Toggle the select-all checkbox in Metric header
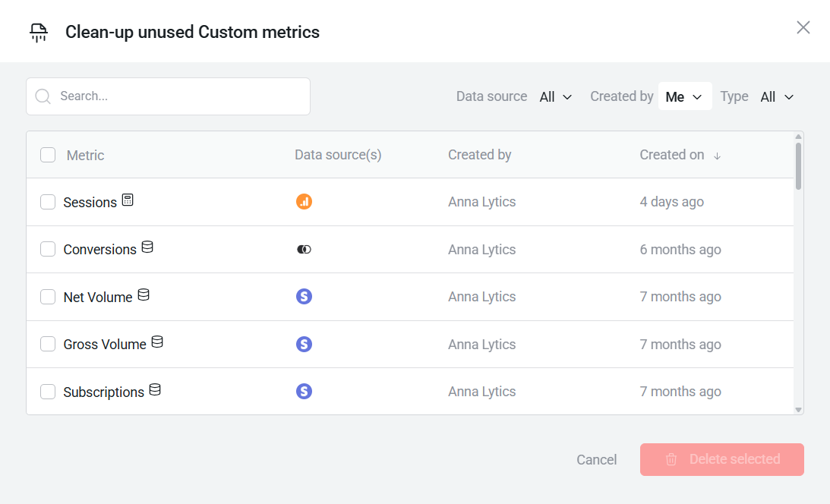 coord(48,155)
